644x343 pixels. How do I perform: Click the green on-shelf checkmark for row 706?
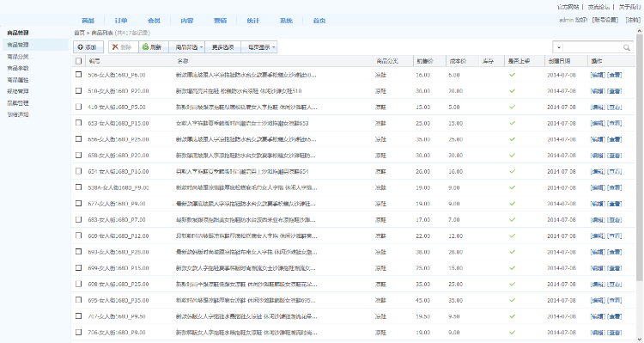[x=512, y=333]
